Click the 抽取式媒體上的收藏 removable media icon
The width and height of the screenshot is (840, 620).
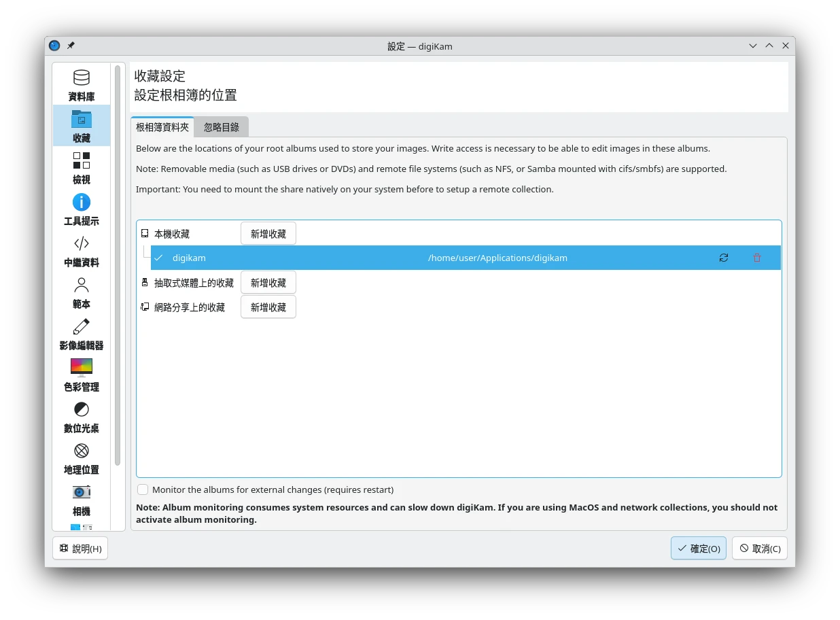click(x=145, y=282)
